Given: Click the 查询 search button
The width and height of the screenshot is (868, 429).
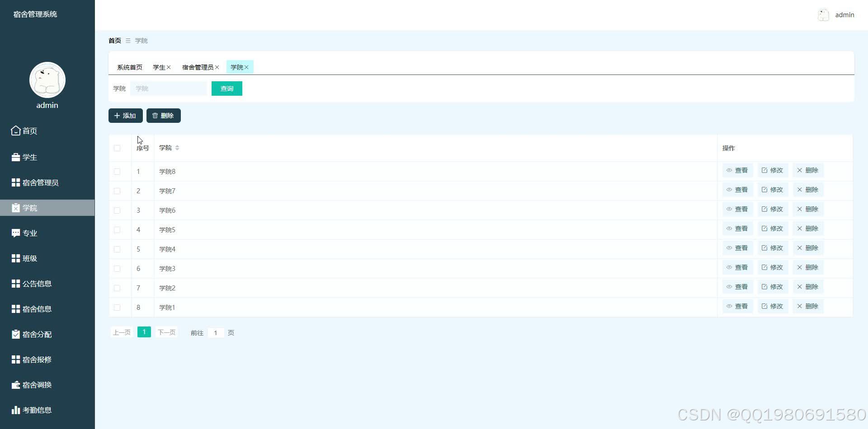Looking at the screenshot, I should 227,89.
